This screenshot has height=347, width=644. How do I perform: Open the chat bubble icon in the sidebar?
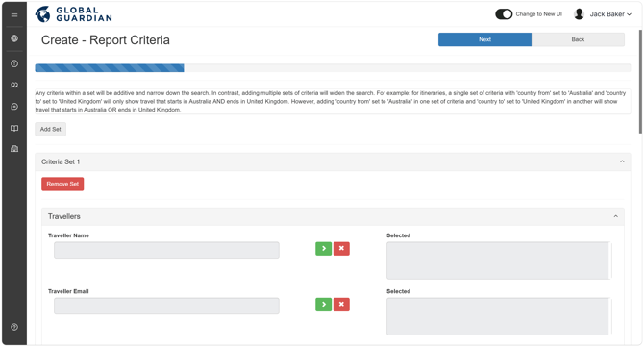point(14,107)
